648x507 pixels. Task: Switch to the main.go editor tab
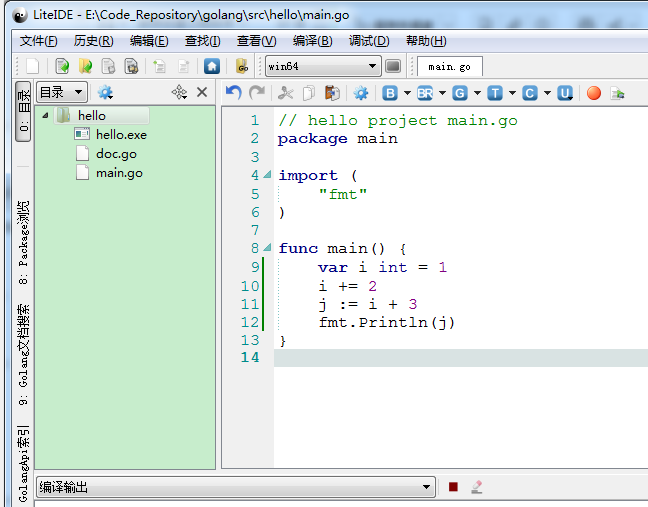[450, 67]
